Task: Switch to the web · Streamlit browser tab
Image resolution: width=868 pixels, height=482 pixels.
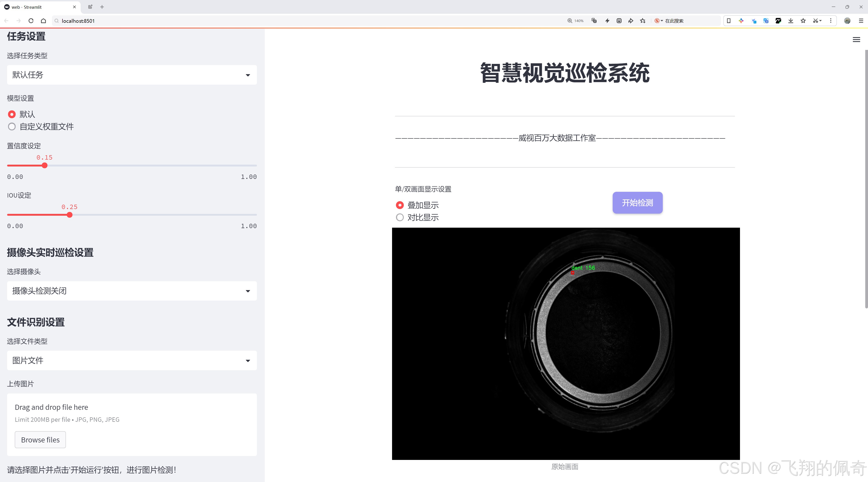Action: [x=37, y=7]
